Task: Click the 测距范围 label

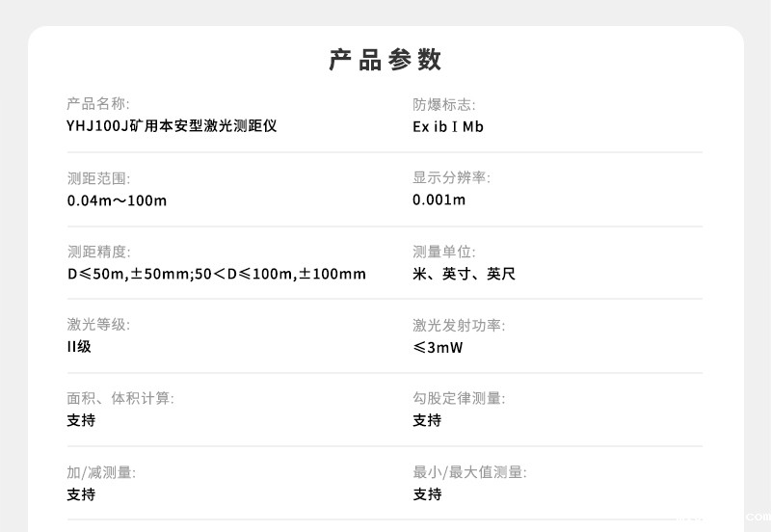Action: (x=97, y=178)
